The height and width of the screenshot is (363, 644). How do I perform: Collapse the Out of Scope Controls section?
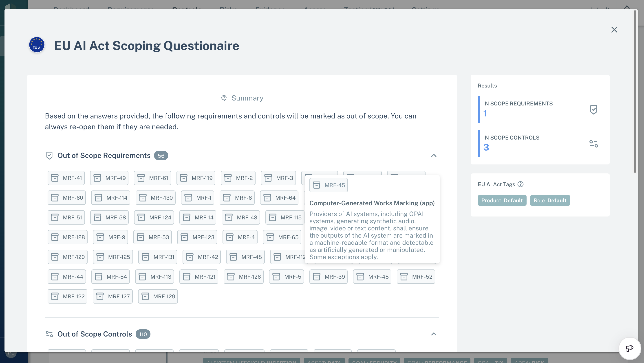434,334
